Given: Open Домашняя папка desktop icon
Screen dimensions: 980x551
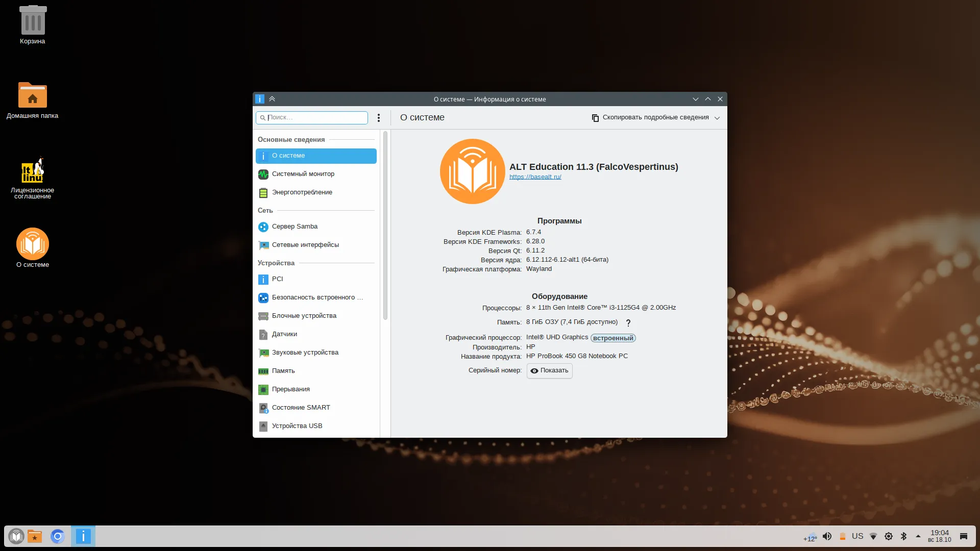Looking at the screenshot, I should (x=33, y=101).
